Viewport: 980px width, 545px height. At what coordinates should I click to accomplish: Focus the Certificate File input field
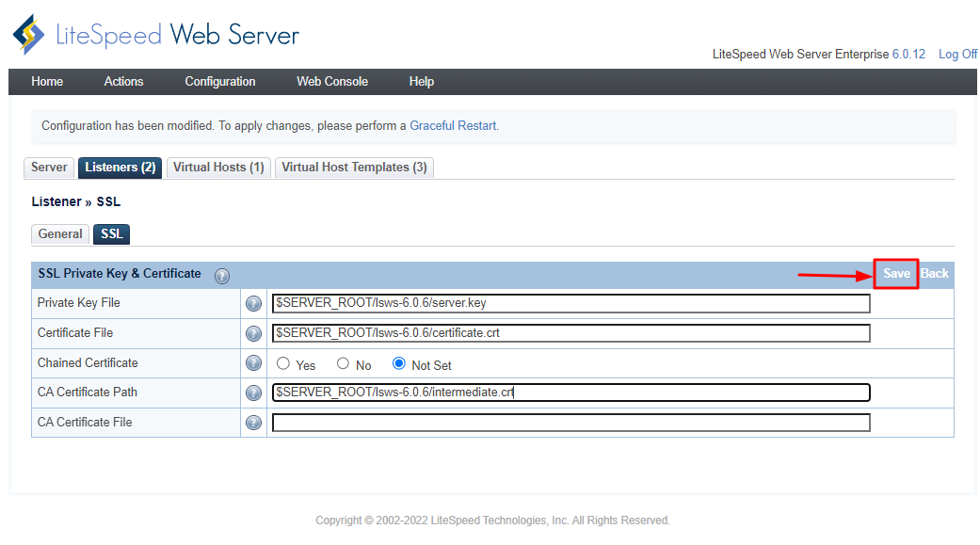571,333
